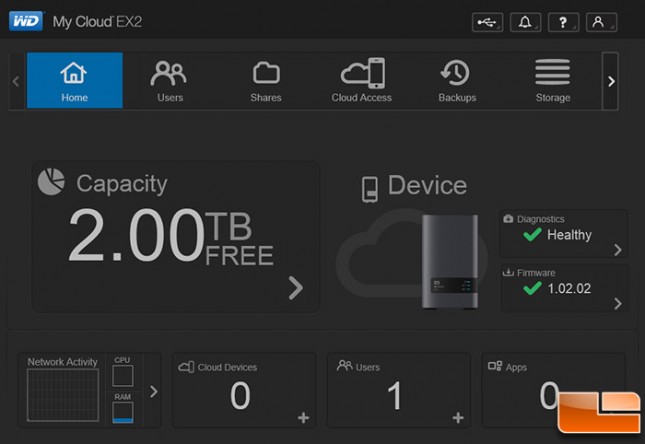Image resolution: width=645 pixels, height=444 pixels.
Task: Click the My Cloud EX2 device image
Action: tap(450, 262)
